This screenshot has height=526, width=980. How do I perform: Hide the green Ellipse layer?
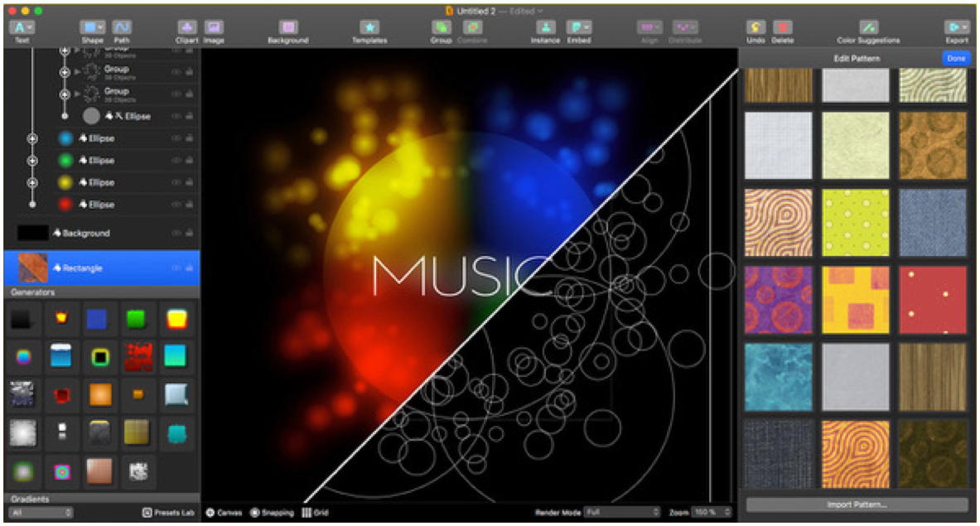(177, 161)
